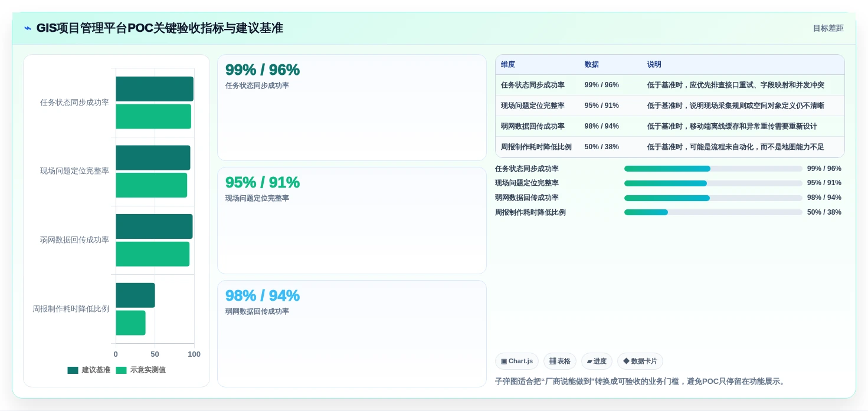Click the 维度 column header
This screenshot has height=411, width=868.
(x=508, y=65)
